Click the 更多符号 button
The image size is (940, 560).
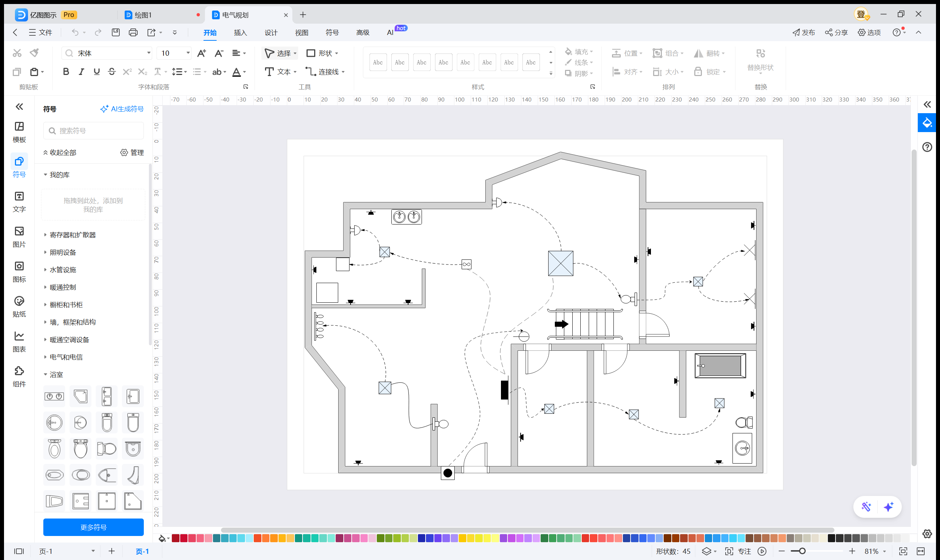(93, 527)
